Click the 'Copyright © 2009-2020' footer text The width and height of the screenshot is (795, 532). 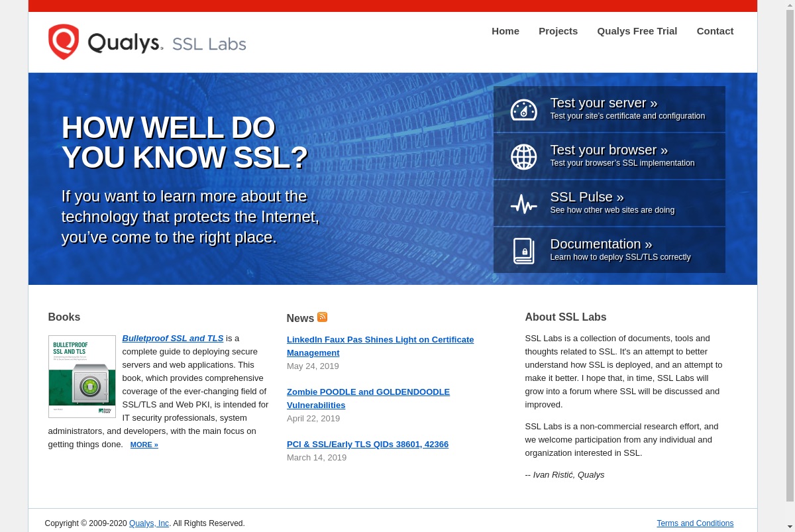86,523
